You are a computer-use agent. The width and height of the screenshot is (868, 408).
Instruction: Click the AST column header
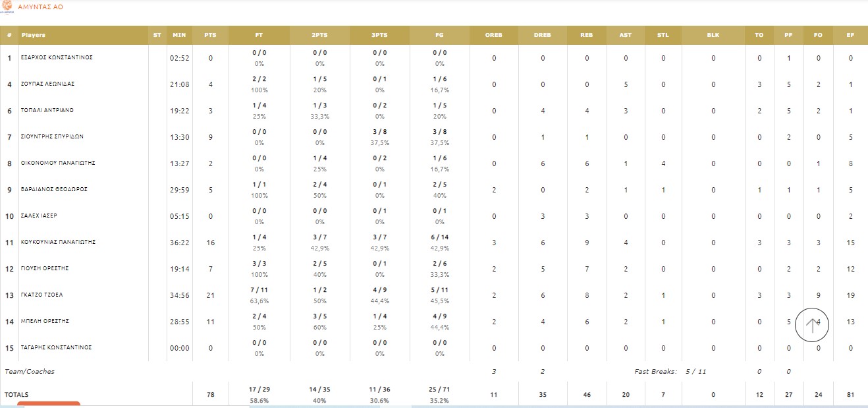(625, 35)
